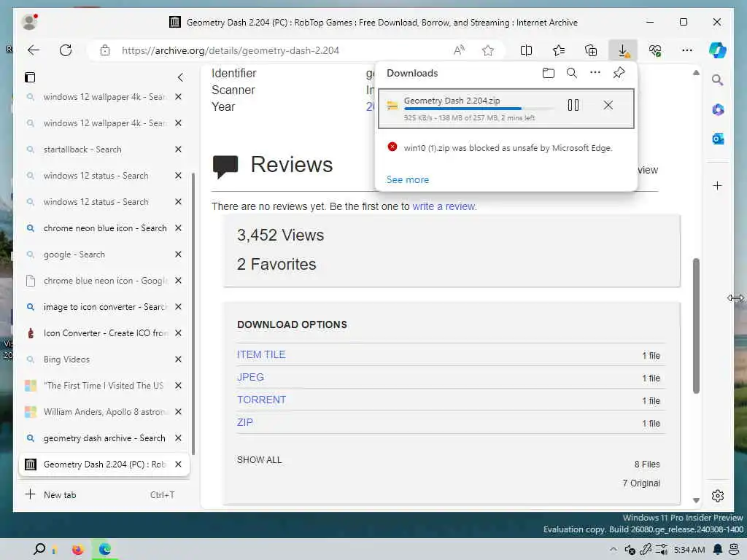Open the TORRENT download option
Viewport: 747px width, 560px height.
(262, 400)
